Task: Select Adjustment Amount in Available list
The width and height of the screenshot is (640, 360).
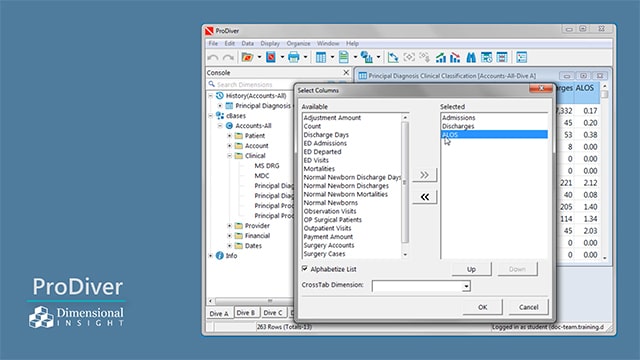Action: point(332,118)
